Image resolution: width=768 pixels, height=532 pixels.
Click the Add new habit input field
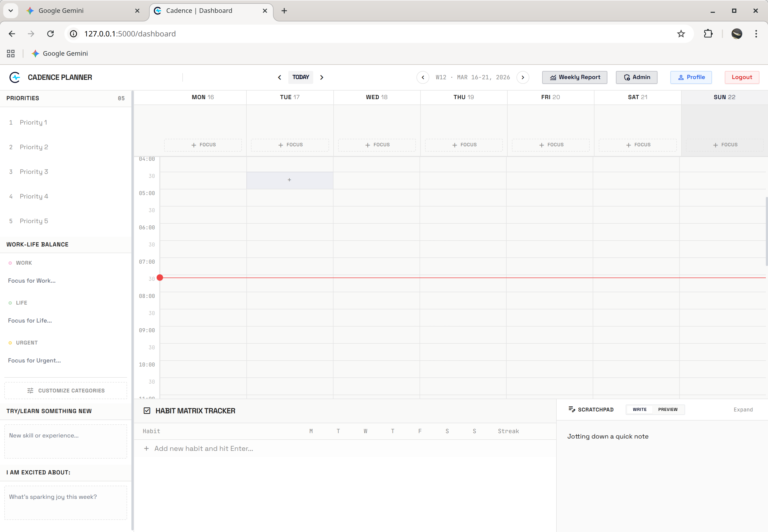pos(204,448)
